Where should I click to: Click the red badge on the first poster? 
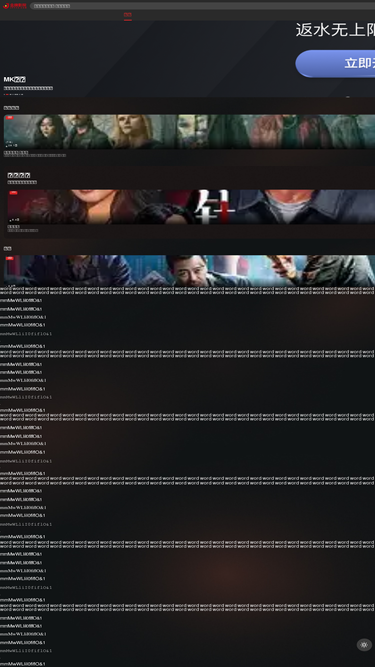point(10,117)
